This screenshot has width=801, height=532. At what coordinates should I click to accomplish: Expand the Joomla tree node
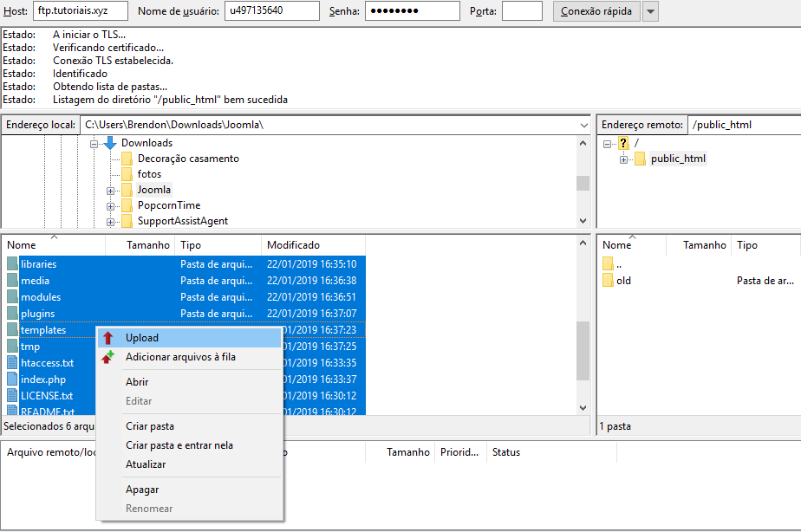click(x=110, y=191)
